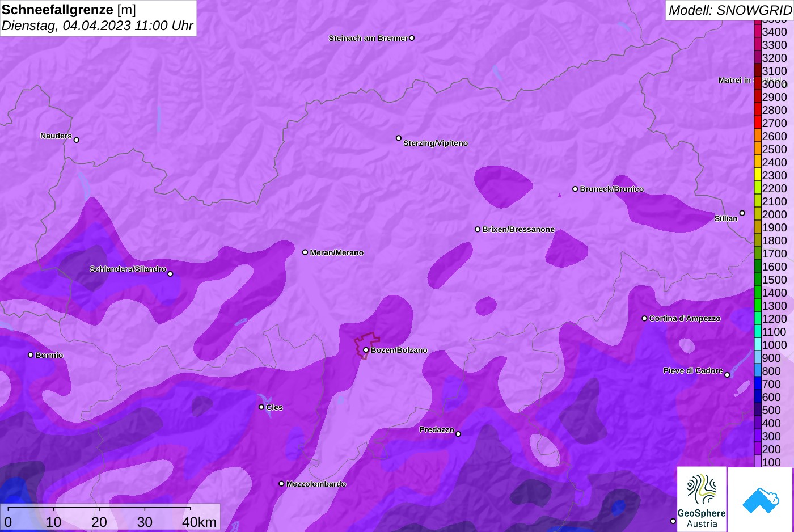Image resolution: width=794 pixels, height=532 pixels.
Task: Click the Steinach am Brenner marker dot
Action: [x=412, y=38]
